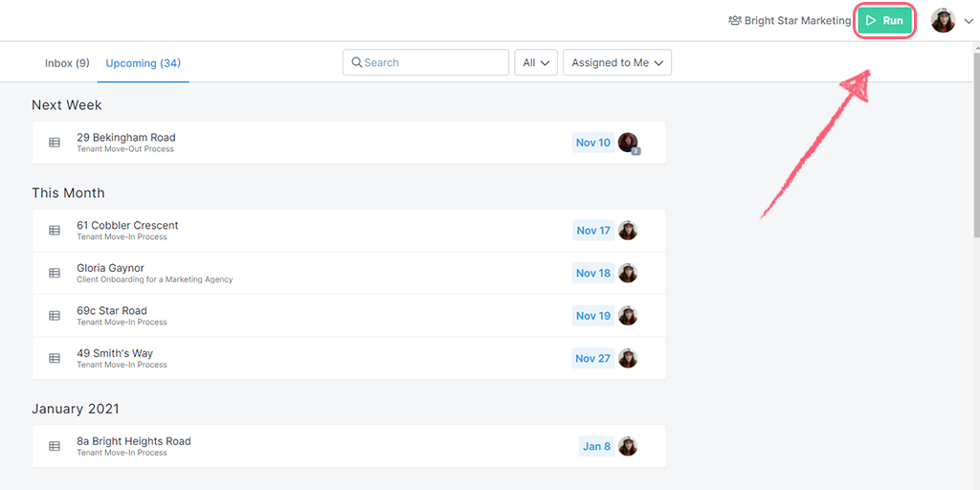Click the page's vertical scrollbar
The image size is (980, 490).
[975, 144]
